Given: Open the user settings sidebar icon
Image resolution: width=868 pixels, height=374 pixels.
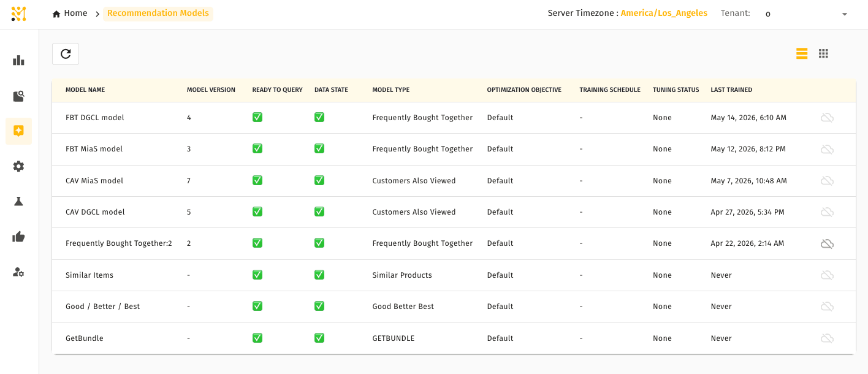Looking at the screenshot, I should tap(18, 272).
